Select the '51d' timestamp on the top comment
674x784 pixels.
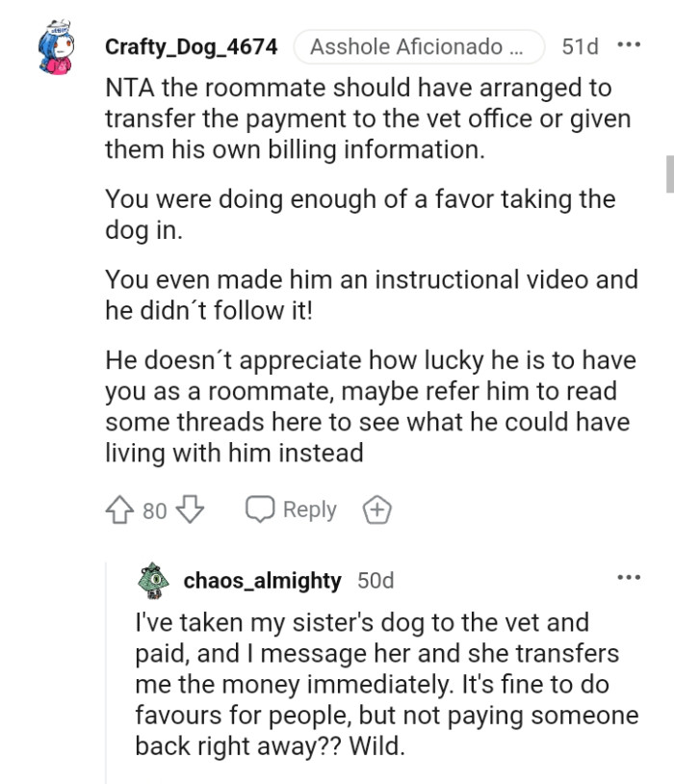578,44
